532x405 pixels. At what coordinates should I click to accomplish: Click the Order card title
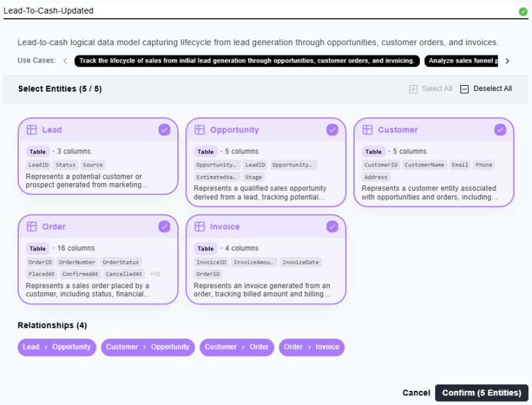pyautogui.click(x=54, y=226)
